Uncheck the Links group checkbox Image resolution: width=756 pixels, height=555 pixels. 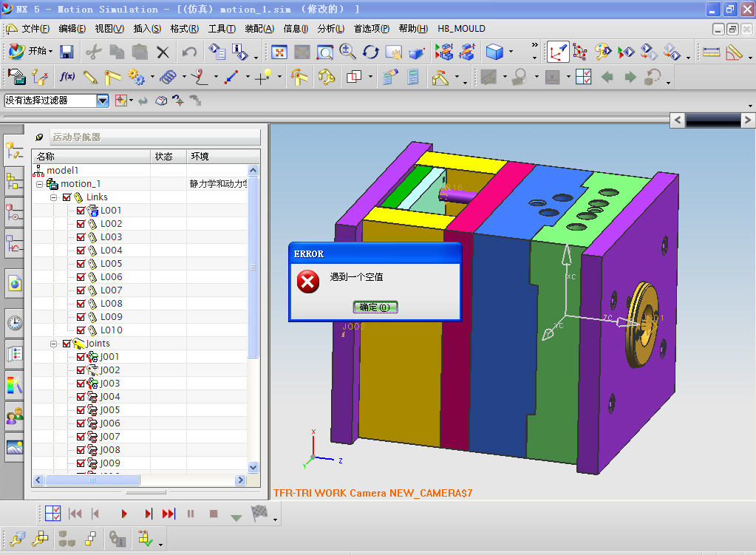67,197
